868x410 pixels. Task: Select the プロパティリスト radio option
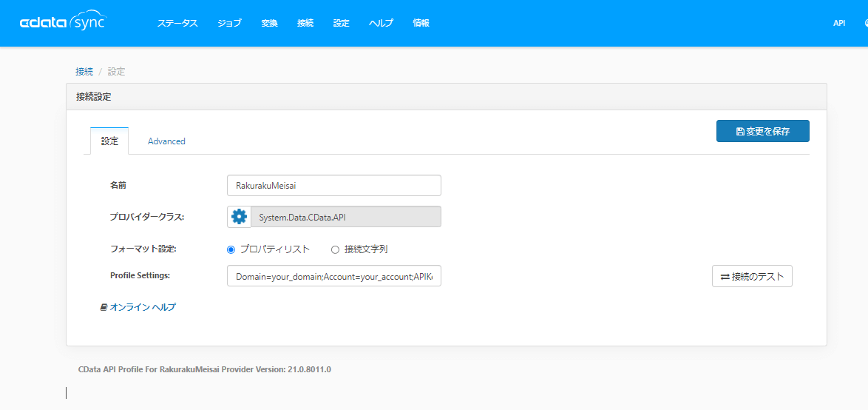[231, 249]
